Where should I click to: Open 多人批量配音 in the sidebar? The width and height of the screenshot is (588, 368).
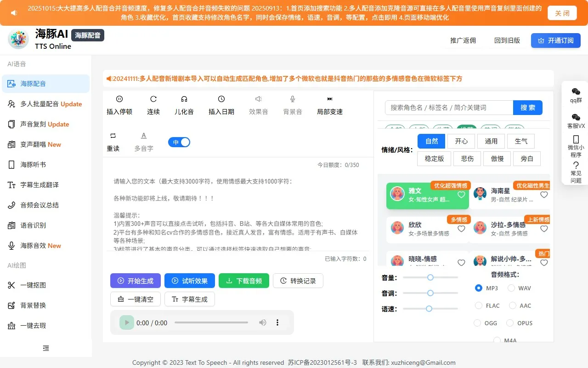pyautogui.click(x=45, y=104)
